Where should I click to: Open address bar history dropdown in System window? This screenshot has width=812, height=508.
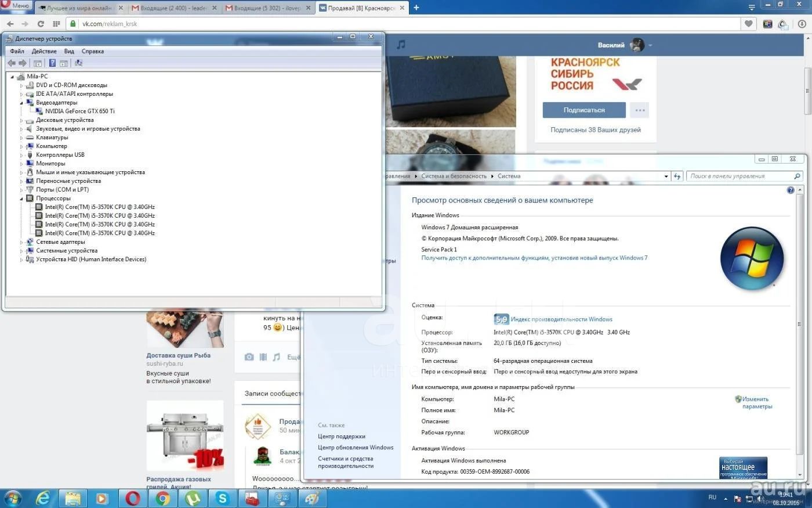click(x=666, y=176)
